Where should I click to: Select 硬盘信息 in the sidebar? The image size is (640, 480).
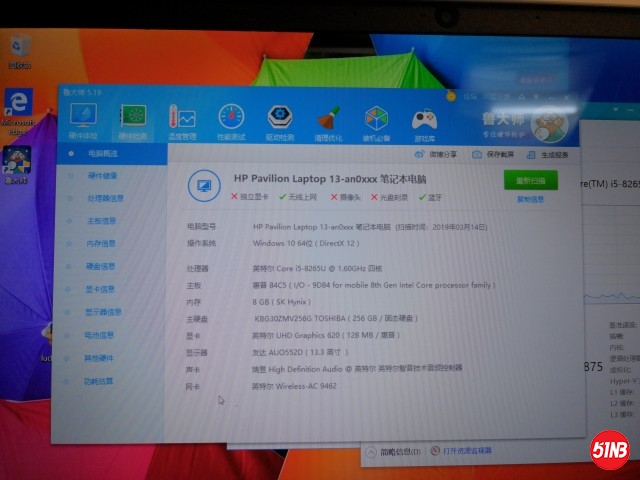(101, 266)
